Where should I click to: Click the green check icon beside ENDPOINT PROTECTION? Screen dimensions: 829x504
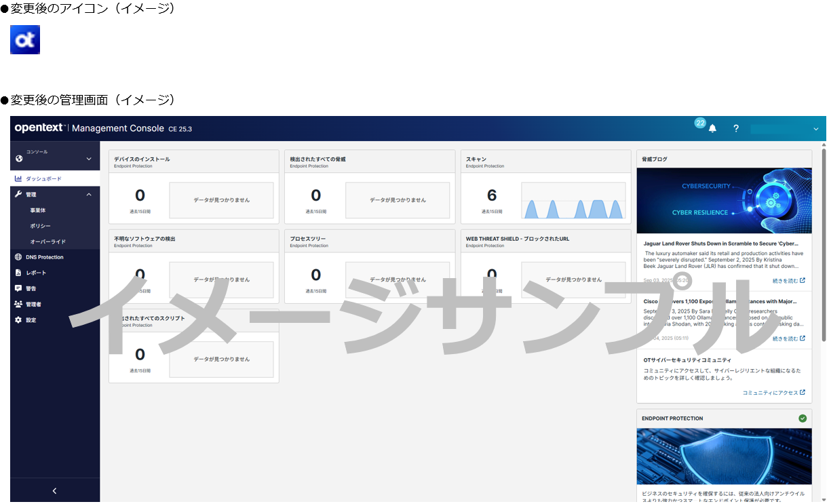tap(803, 419)
